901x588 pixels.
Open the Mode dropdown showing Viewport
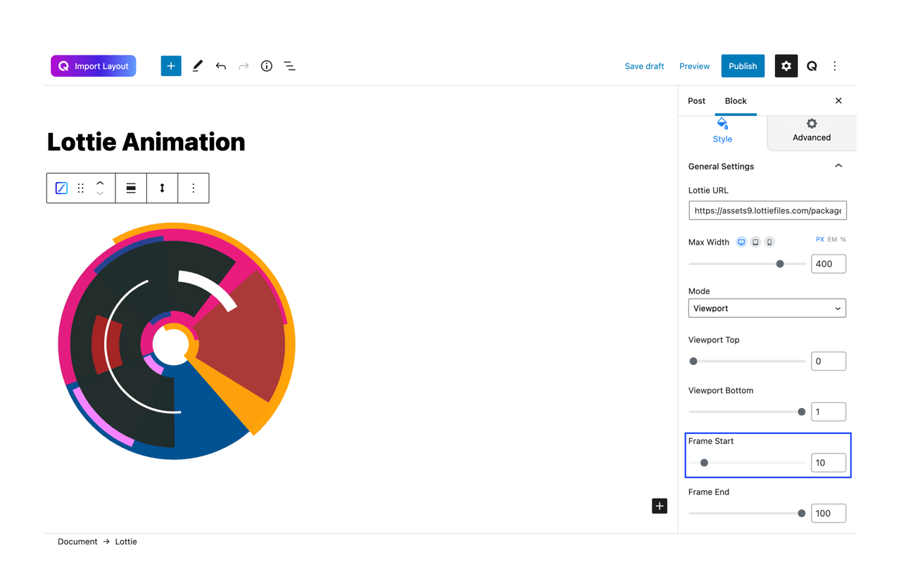[x=767, y=308]
